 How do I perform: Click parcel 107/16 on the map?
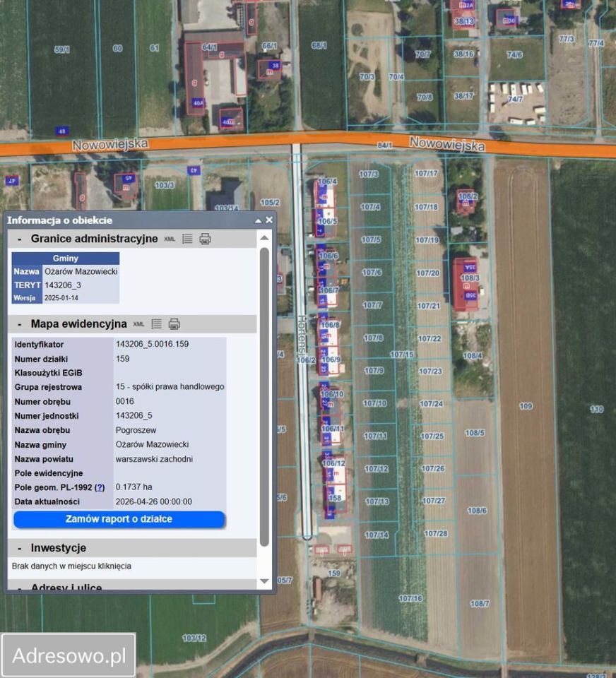pyautogui.click(x=410, y=598)
